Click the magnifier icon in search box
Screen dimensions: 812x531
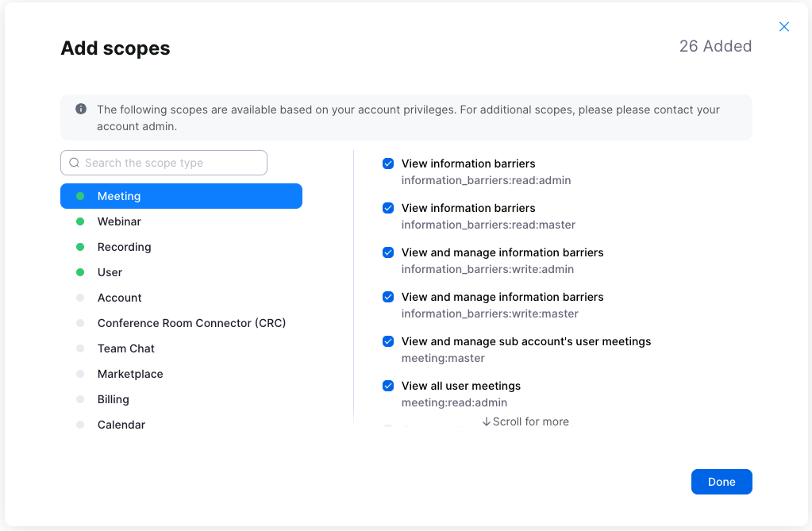(x=75, y=163)
